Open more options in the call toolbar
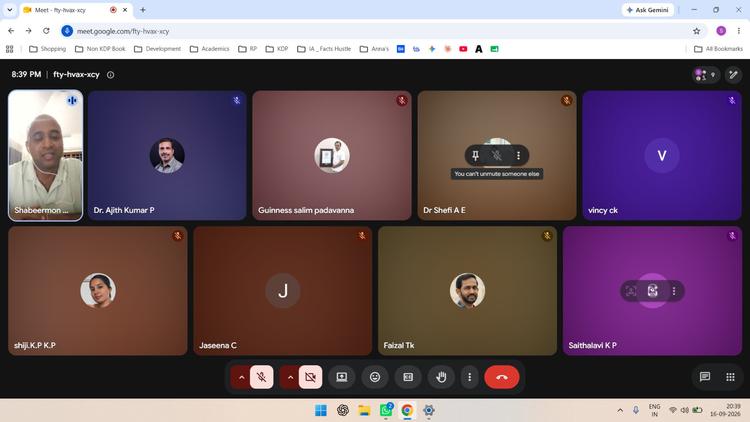The height and width of the screenshot is (422, 750). [470, 377]
